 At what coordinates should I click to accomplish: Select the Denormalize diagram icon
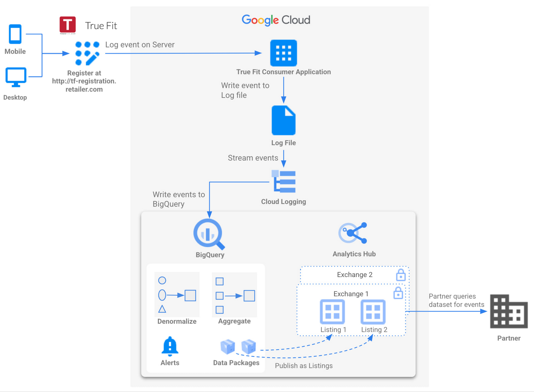[177, 294]
